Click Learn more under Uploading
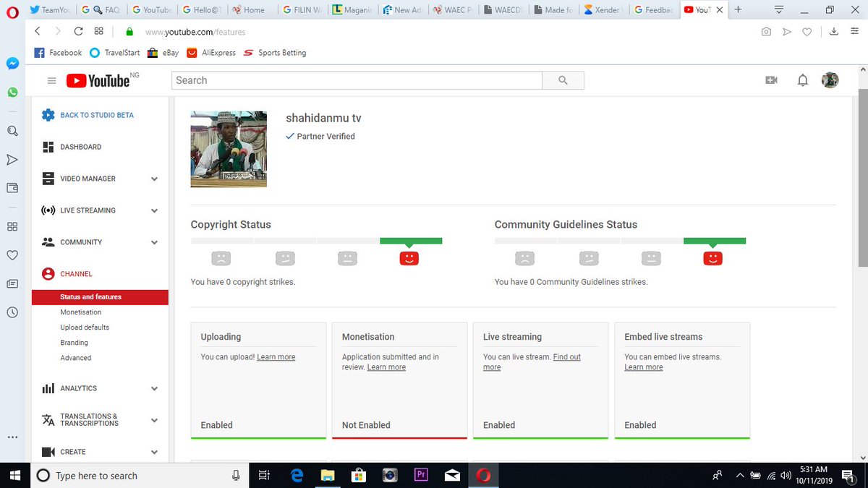868x488 pixels. point(276,357)
